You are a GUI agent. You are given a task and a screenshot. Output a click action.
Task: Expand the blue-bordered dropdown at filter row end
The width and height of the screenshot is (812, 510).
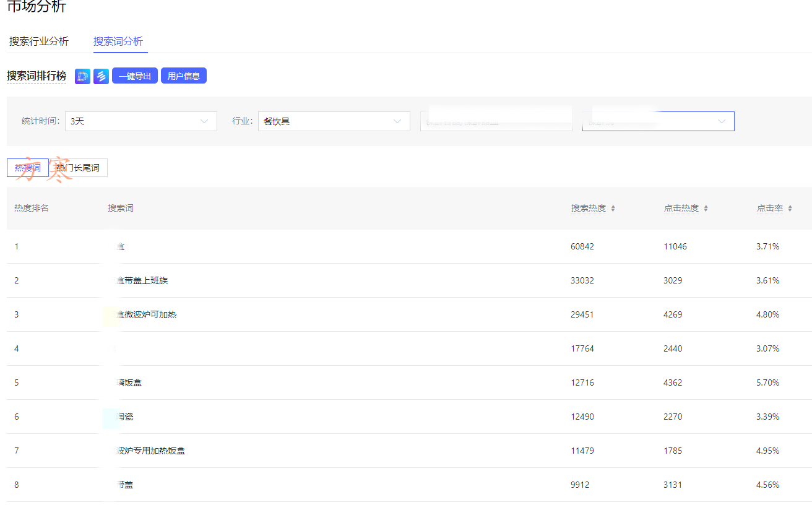point(659,121)
